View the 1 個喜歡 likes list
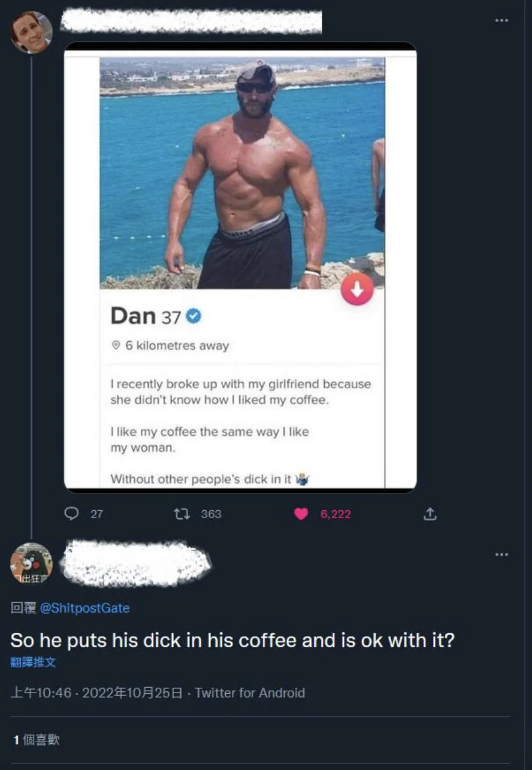Viewport: 532px width, 770px height. [x=37, y=739]
